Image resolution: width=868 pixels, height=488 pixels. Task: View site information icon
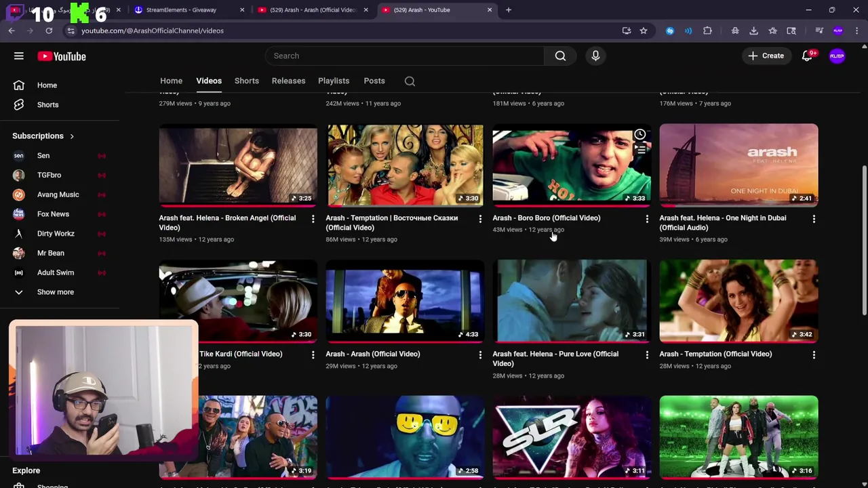tap(71, 30)
